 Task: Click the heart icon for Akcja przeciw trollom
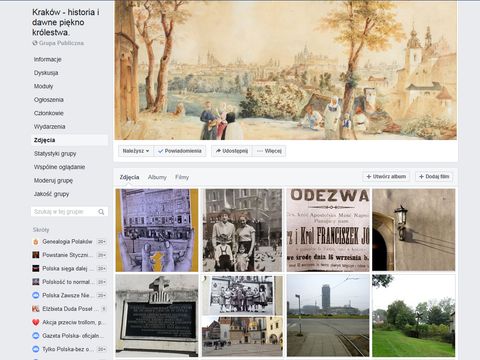[36, 322]
